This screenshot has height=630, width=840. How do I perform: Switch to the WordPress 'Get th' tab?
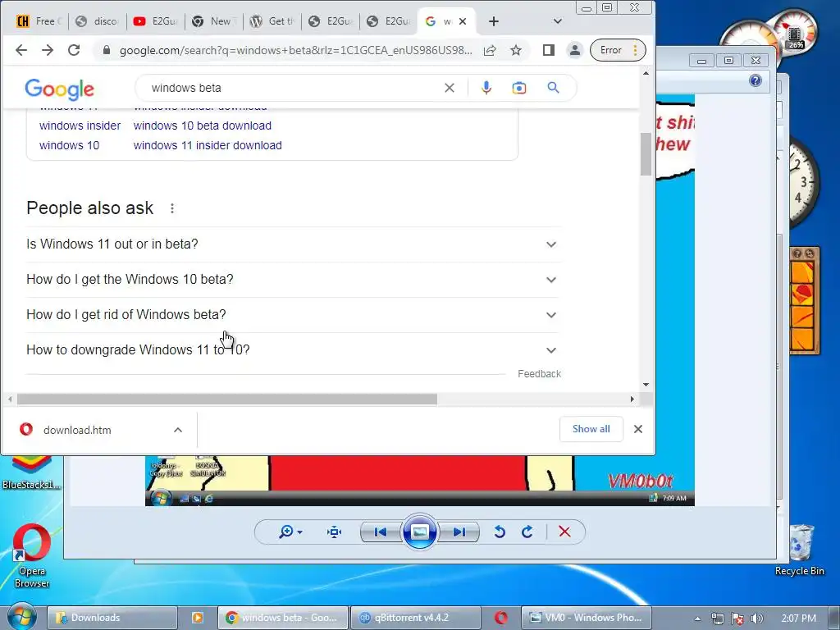click(272, 21)
